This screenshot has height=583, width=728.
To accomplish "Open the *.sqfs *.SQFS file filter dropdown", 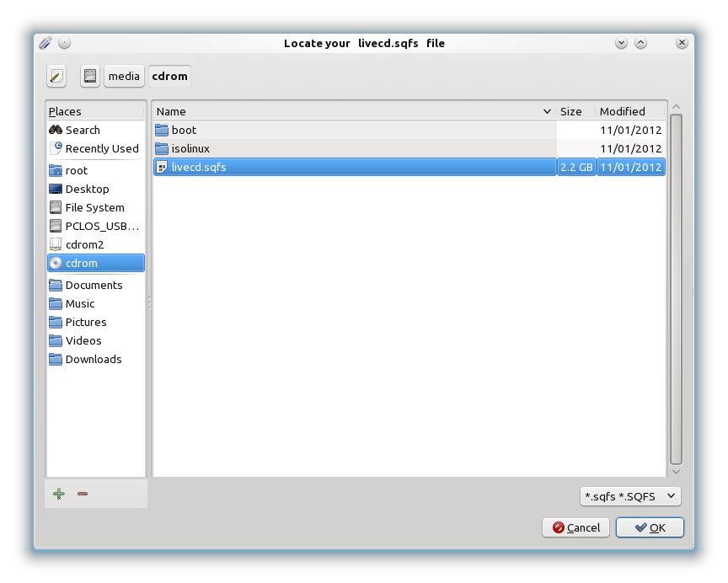I will pyautogui.click(x=630, y=496).
